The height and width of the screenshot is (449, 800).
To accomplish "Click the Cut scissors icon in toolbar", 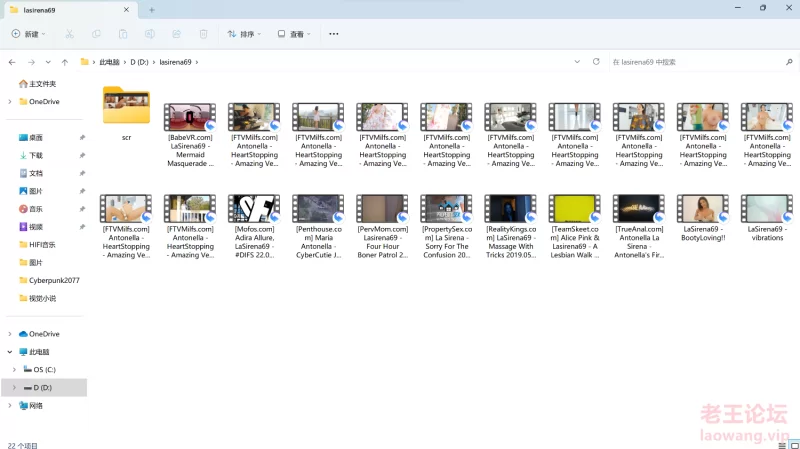I will pos(69,34).
